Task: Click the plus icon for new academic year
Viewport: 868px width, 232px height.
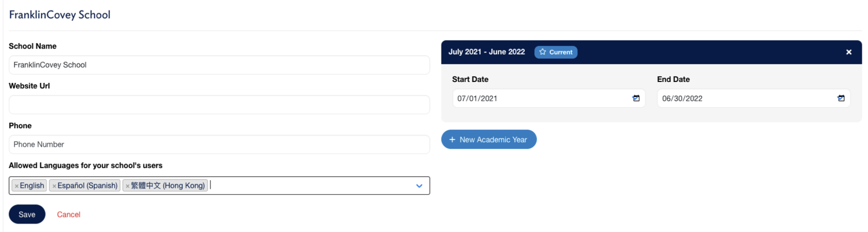Action: click(x=452, y=139)
